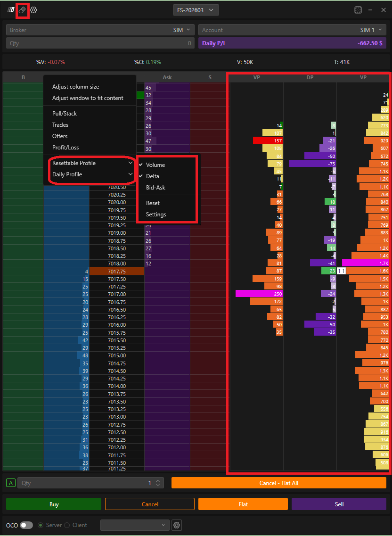The height and width of the screenshot is (536, 392).
Task: Choose Pull/Stack from context menu
Action: (x=65, y=114)
